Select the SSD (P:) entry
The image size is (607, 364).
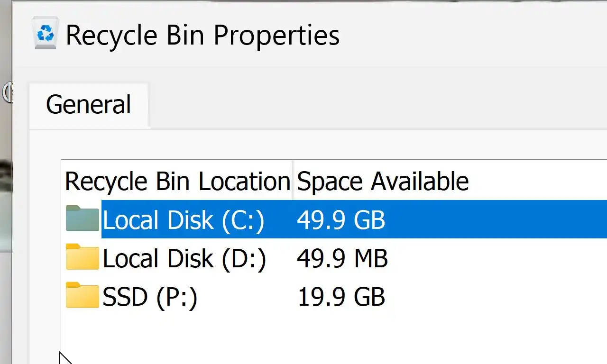[x=150, y=297]
